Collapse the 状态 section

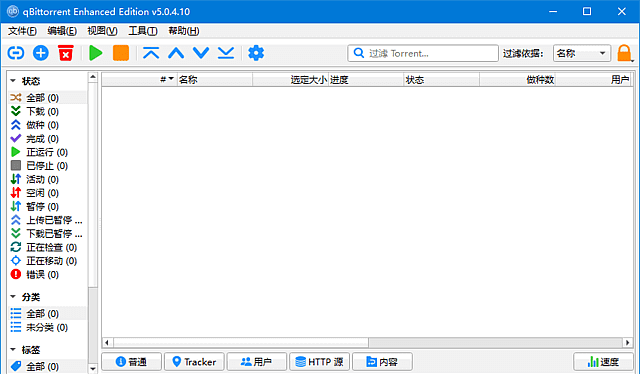[13, 81]
